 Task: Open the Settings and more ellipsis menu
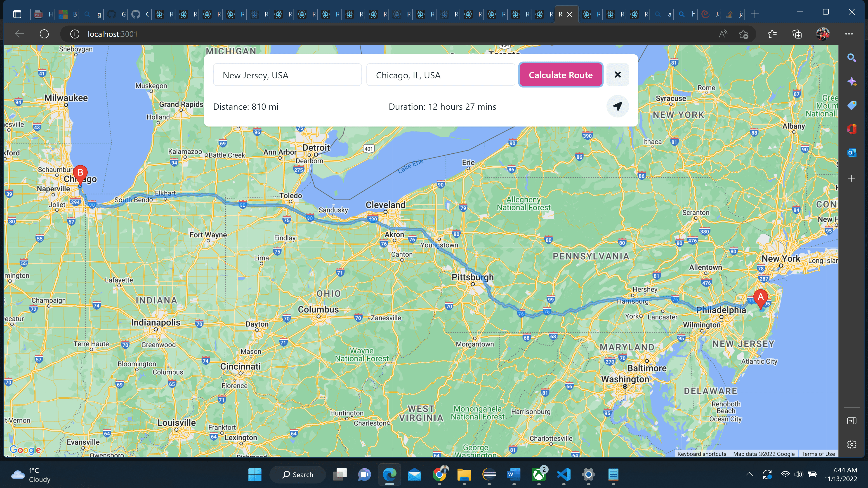click(x=849, y=34)
